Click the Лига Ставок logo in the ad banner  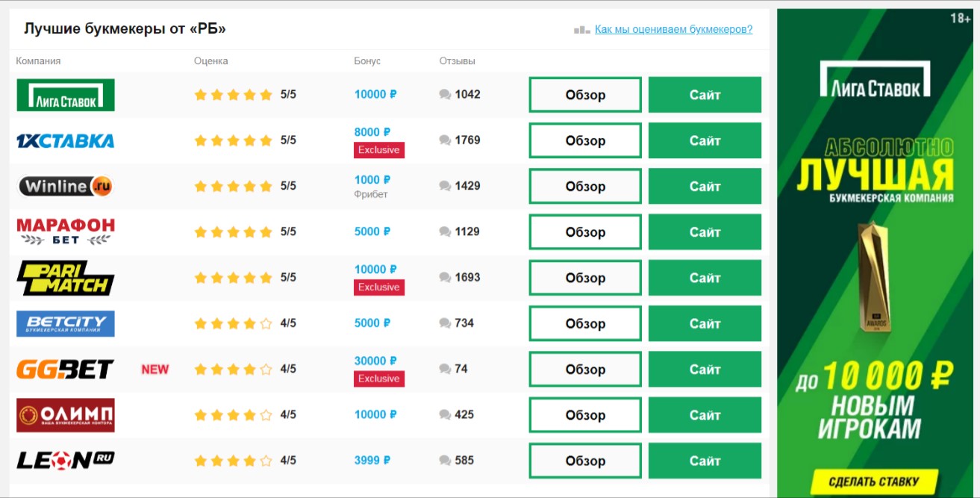[876, 81]
